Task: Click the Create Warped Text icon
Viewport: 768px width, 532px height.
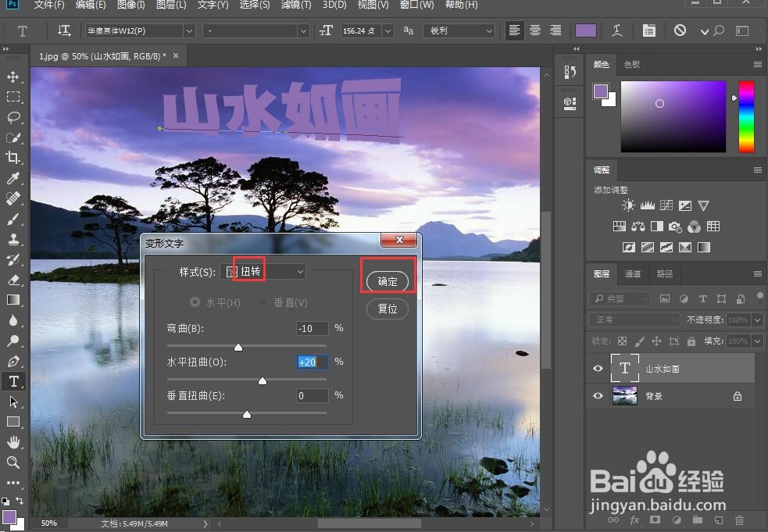Action: (x=618, y=31)
